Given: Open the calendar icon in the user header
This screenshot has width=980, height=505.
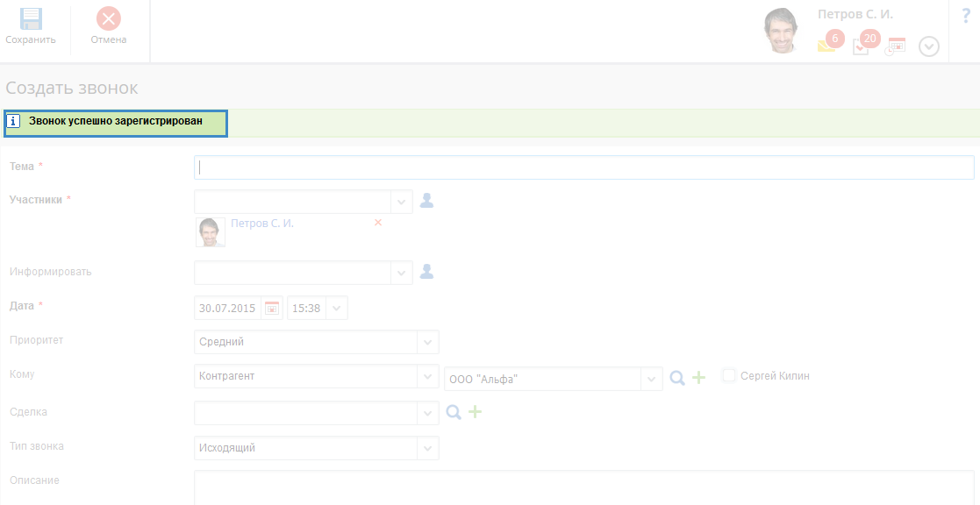Looking at the screenshot, I should [895, 46].
